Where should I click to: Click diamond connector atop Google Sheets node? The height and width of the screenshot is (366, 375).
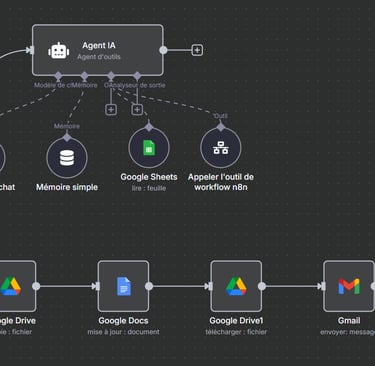point(149,127)
